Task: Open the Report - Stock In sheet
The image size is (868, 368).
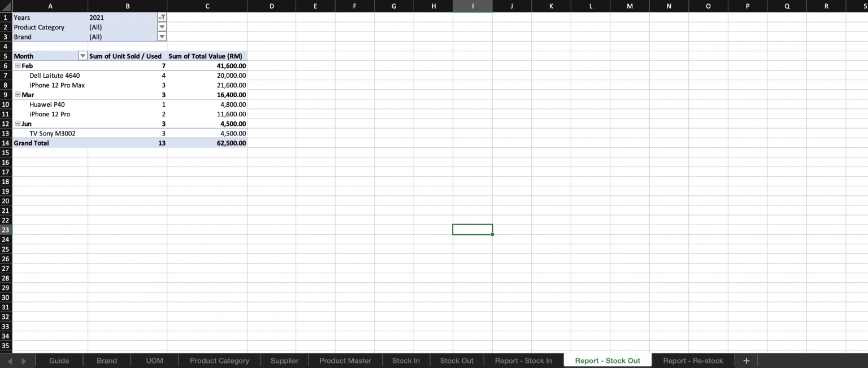Action: pyautogui.click(x=523, y=360)
